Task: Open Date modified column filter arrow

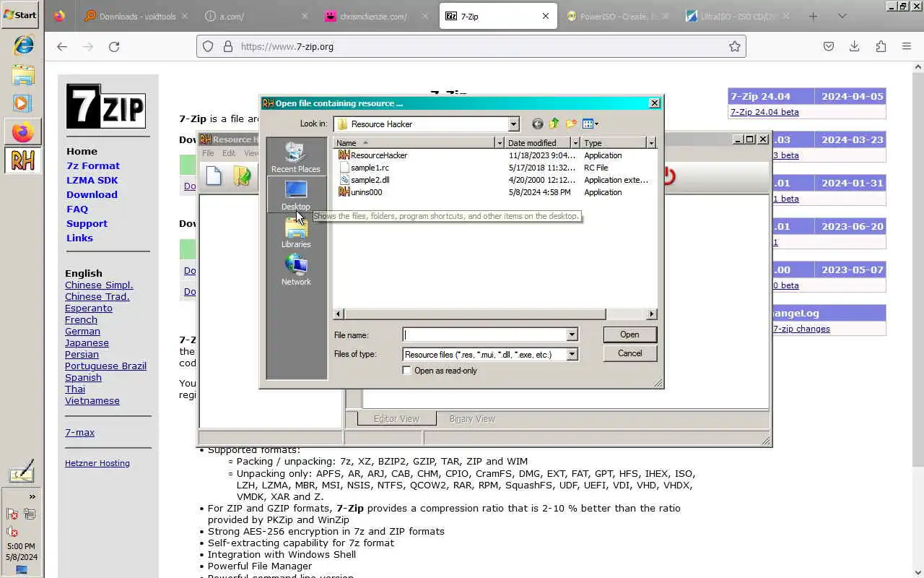Action: click(x=575, y=143)
